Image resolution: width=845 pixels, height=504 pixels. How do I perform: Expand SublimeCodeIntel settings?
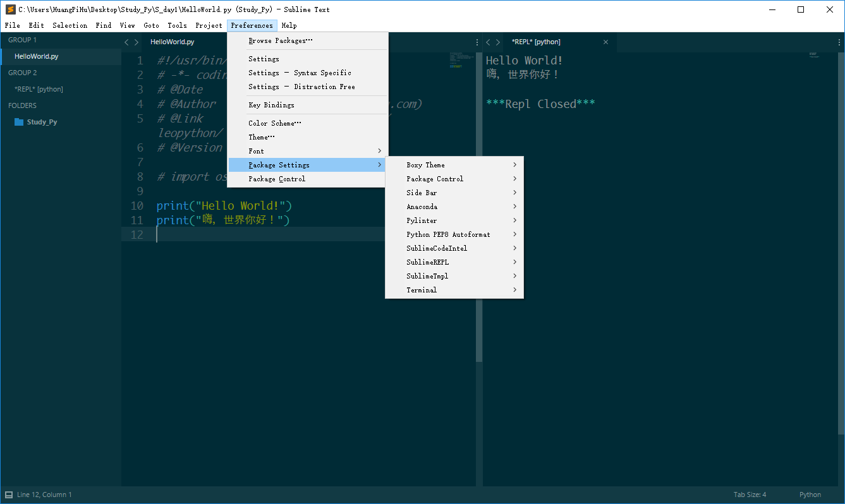pyautogui.click(x=454, y=248)
